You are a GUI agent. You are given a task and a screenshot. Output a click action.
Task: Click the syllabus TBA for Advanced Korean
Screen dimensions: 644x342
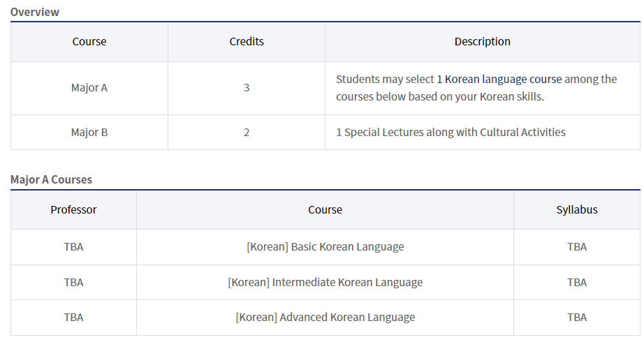pyautogui.click(x=577, y=318)
